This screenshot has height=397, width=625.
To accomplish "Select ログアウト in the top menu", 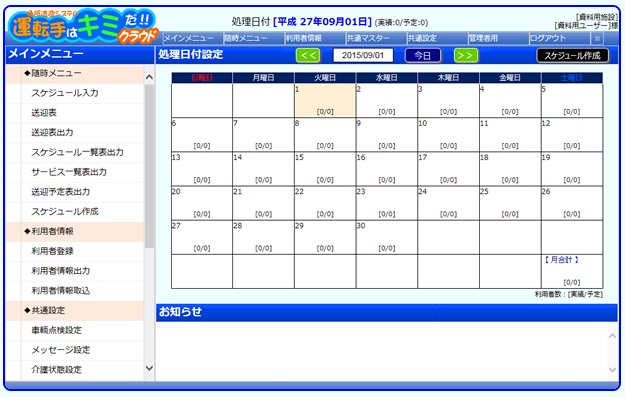I will (548, 39).
